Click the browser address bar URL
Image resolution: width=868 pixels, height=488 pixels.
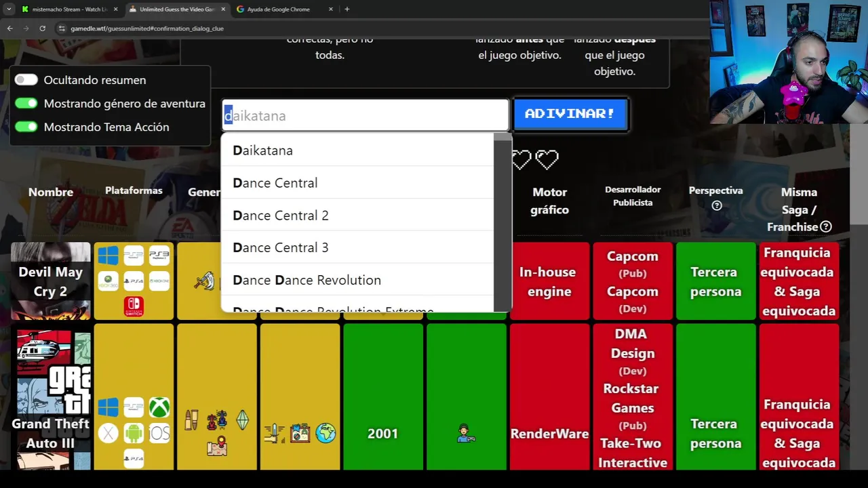click(147, 28)
